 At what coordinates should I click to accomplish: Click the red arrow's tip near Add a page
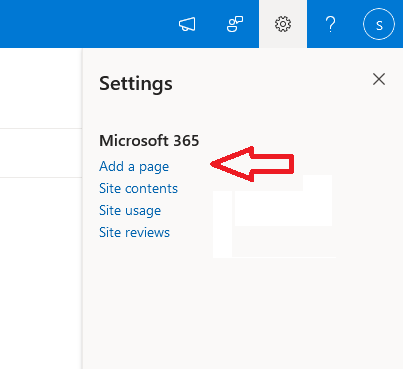pyautogui.click(x=213, y=164)
